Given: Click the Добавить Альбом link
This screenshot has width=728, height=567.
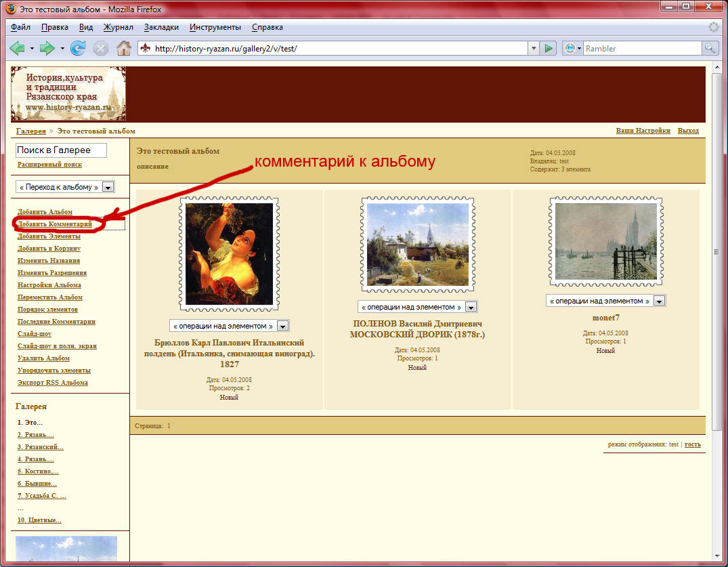Looking at the screenshot, I should tap(45, 212).
